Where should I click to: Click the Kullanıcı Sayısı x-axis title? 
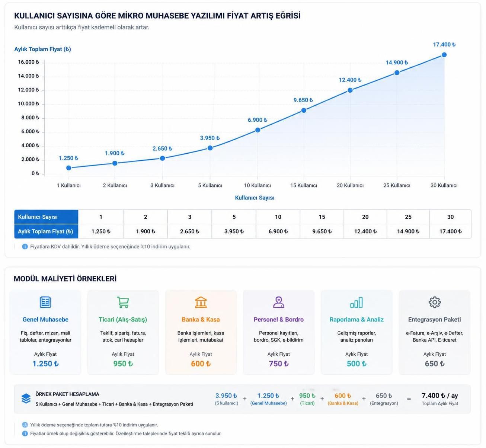point(255,198)
